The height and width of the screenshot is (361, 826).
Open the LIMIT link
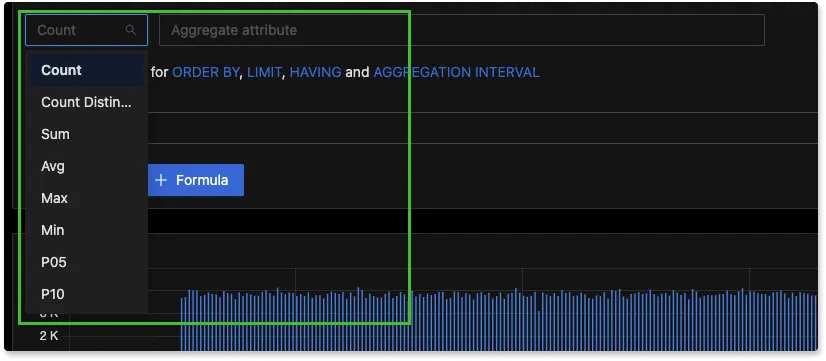pos(264,72)
